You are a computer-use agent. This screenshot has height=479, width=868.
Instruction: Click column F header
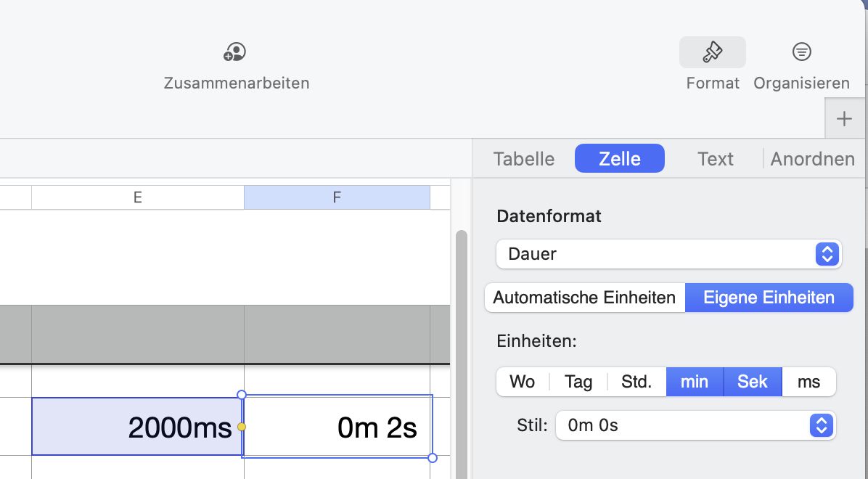(337, 197)
